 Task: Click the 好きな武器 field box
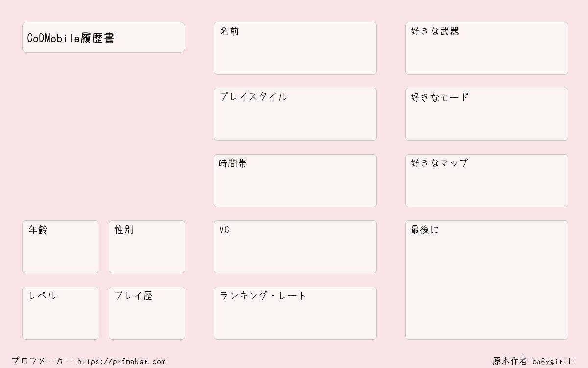point(487,48)
